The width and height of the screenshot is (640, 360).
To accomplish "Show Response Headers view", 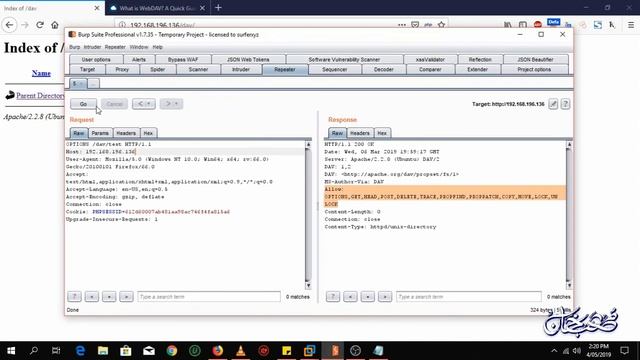I will point(360,133).
